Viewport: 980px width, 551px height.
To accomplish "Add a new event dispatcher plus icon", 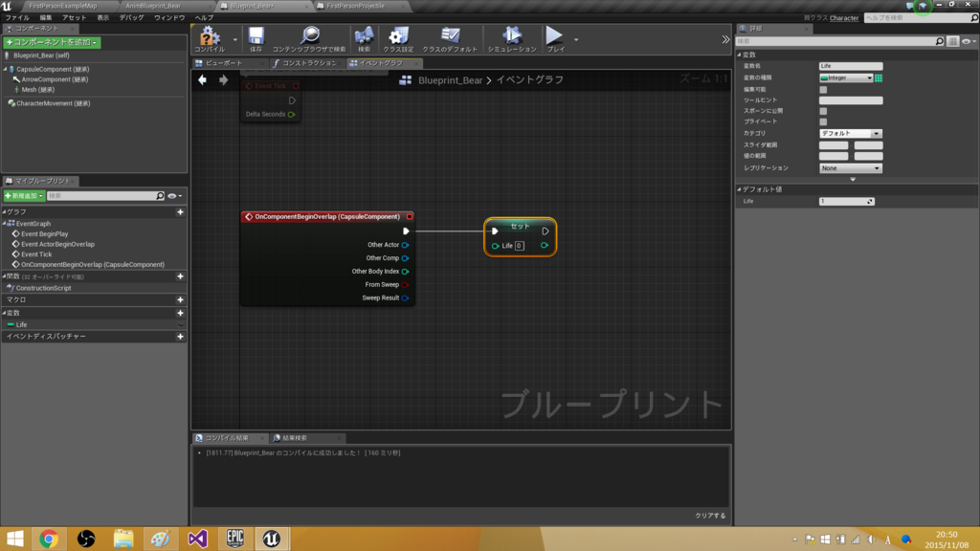I will tap(180, 336).
